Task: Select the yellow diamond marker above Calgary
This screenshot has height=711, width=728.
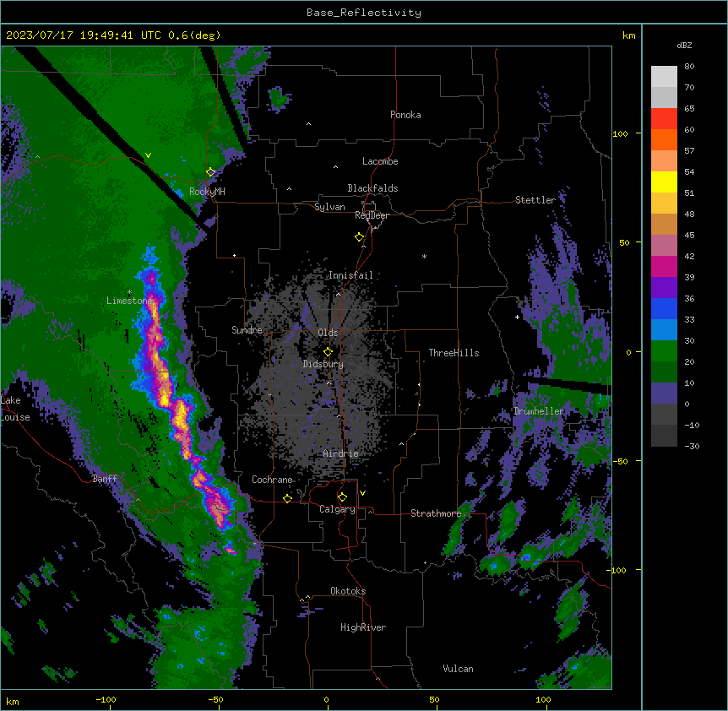Action: coord(343,497)
